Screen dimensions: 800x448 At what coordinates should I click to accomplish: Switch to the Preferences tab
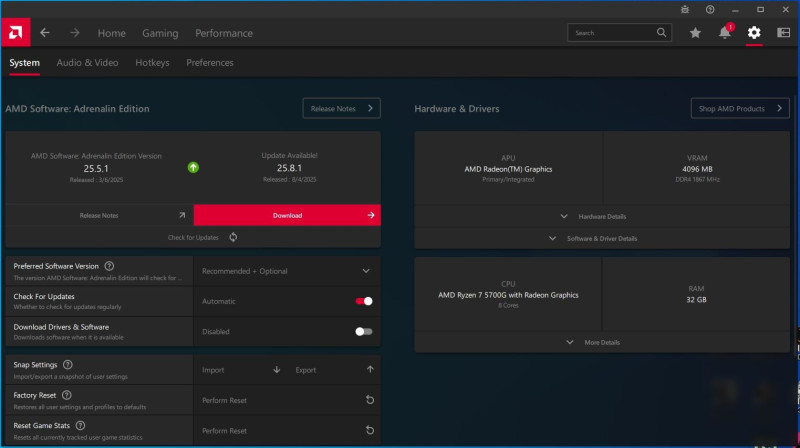(x=210, y=63)
